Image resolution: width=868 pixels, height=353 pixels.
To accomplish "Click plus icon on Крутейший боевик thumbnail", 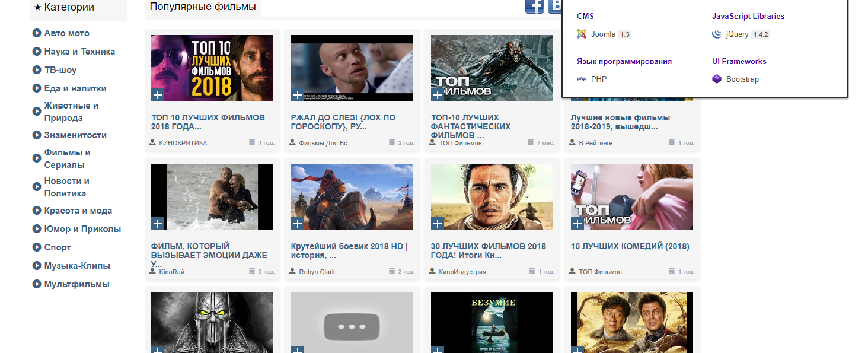I will pyautogui.click(x=298, y=224).
